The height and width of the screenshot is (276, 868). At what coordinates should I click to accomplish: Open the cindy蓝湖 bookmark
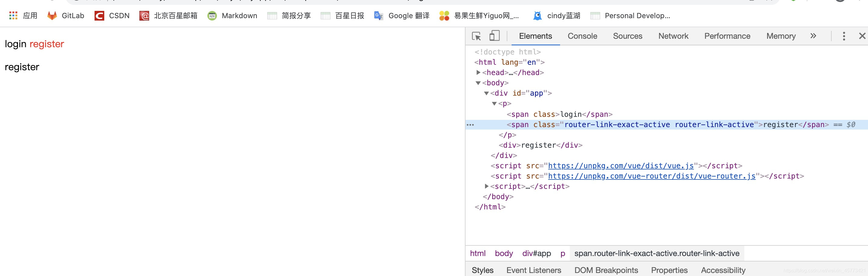click(x=557, y=15)
